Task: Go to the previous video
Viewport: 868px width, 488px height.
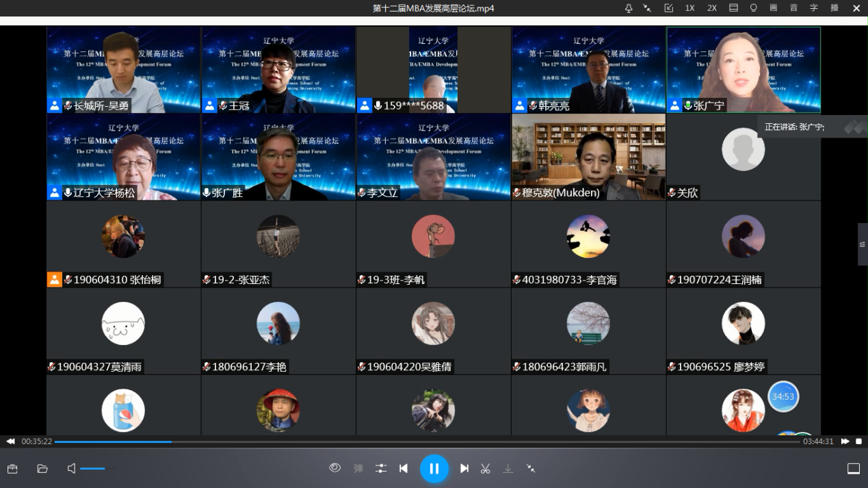Action: 404,469
